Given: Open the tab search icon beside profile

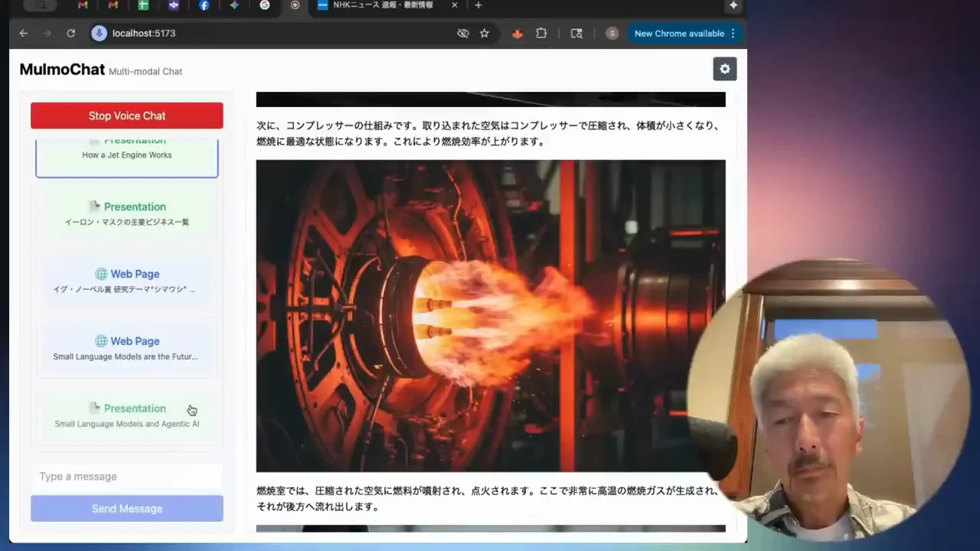Looking at the screenshot, I should pos(577,33).
